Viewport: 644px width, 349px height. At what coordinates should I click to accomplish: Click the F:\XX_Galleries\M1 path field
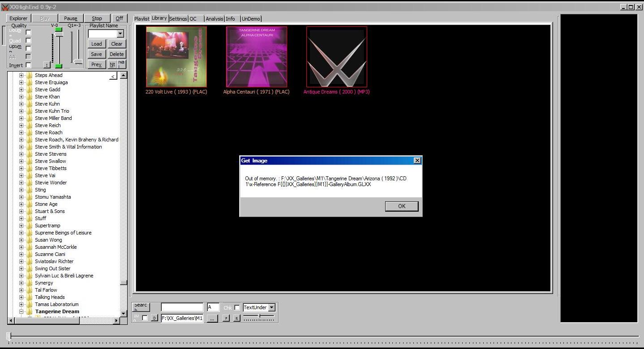pos(182,318)
